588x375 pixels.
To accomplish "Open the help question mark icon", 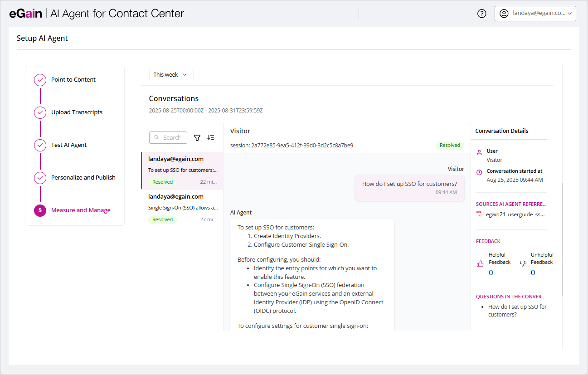I will (482, 14).
